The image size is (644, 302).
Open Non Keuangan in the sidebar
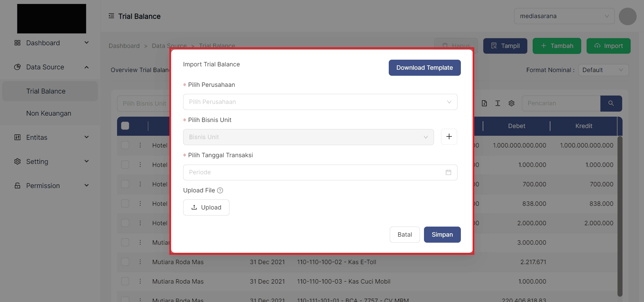tap(49, 113)
